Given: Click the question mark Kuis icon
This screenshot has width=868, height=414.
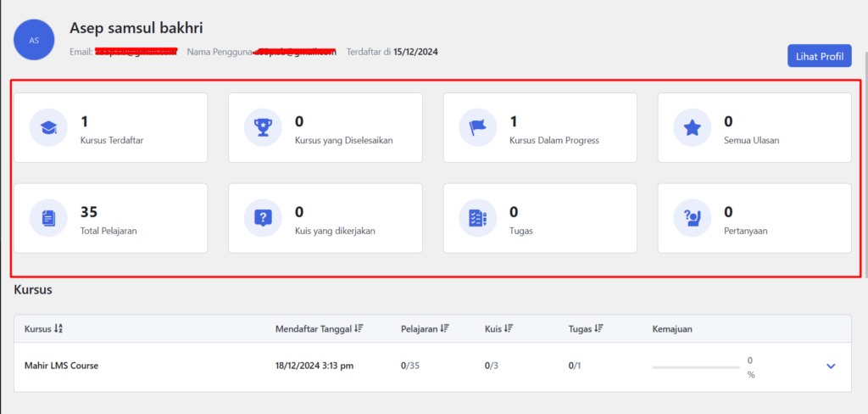Looking at the screenshot, I should click(x=263, y=218).
